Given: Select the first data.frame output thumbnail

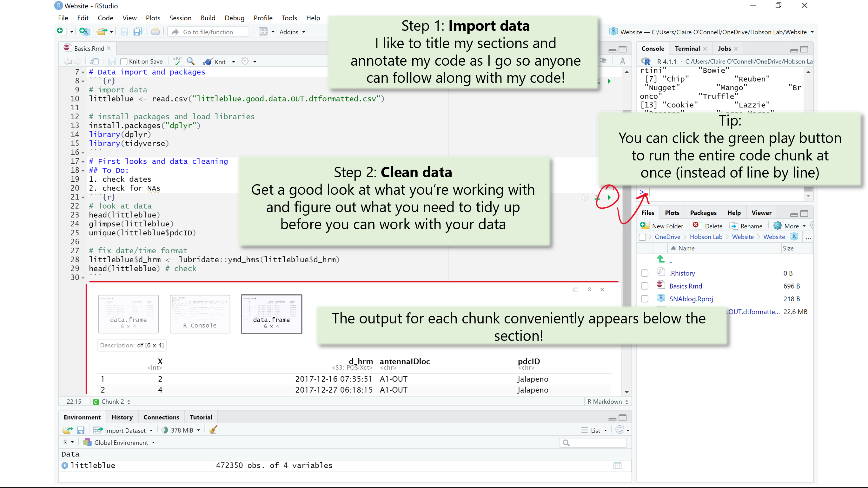Looking at the screenshot, I should point(129,314).
